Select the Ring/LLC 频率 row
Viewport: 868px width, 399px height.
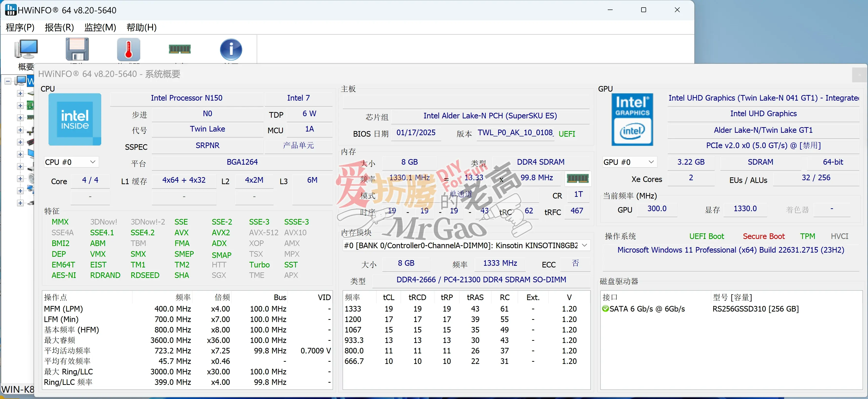point(187,382)
